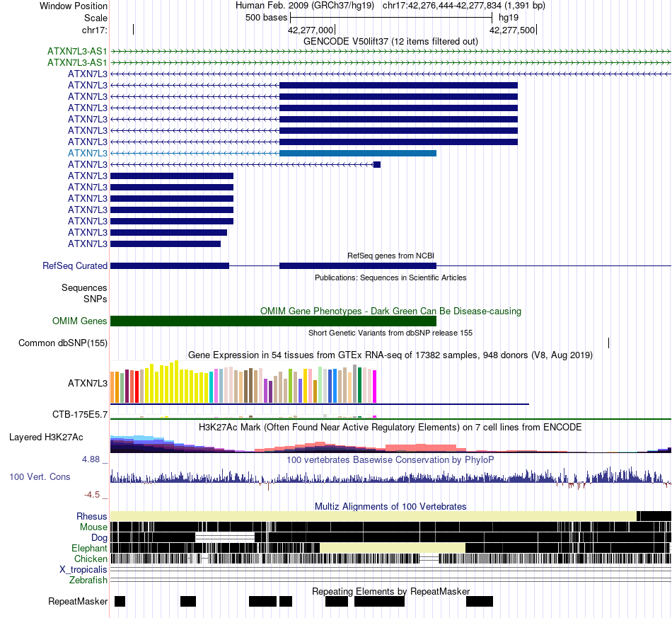Click the Layered H3K27Ac track label
This screenshot has height=618, width=672.
click(x=46, y=437)
